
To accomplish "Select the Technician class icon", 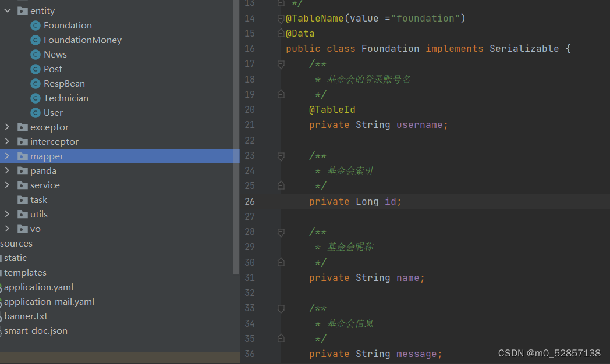I will point(35,98).
